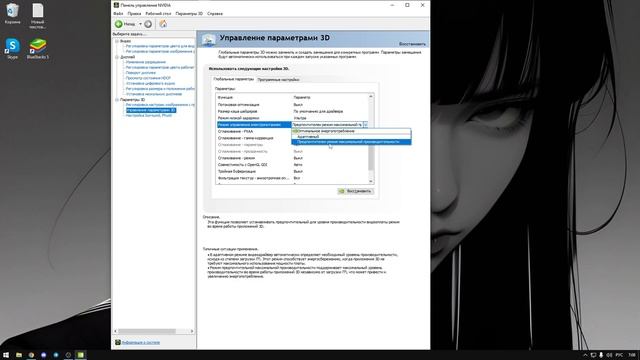640x360 pixels.
Task: Open Поворот дисплея in the task tree
Action: click(141, 73)
